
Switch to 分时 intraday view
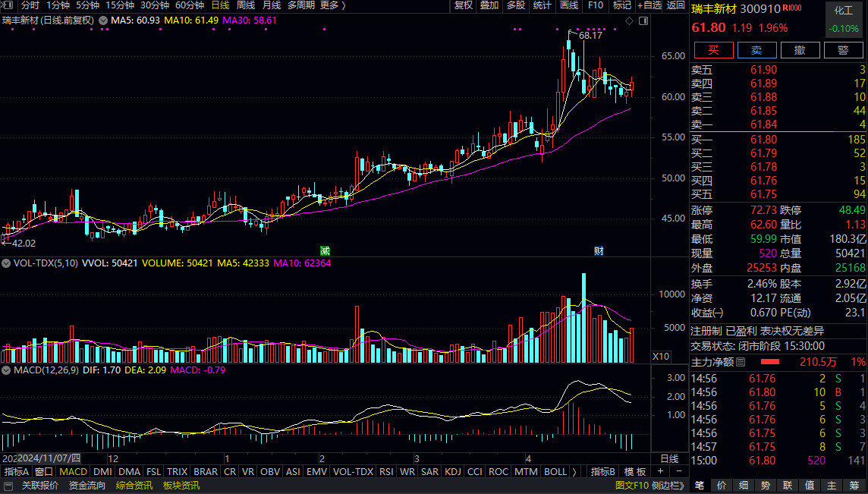[30, 5]
